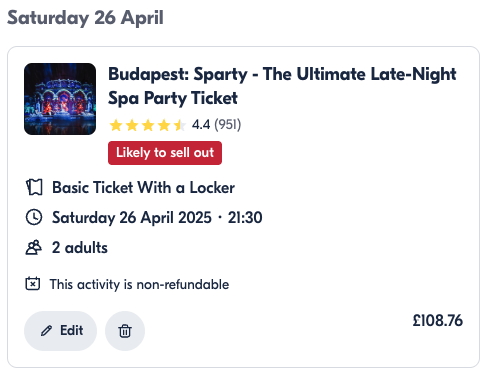
Task: Click the ticket icon beside Basic Ticket
Action: 34,187
